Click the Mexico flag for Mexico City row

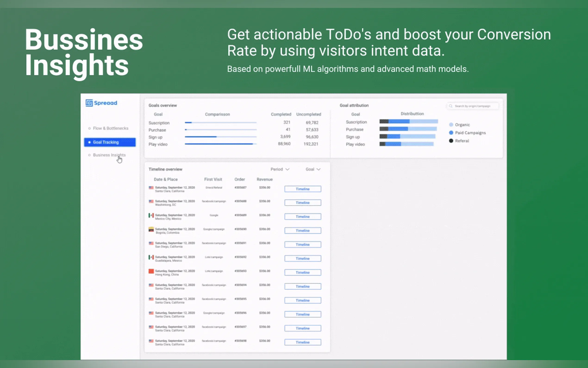coord(151,215)
